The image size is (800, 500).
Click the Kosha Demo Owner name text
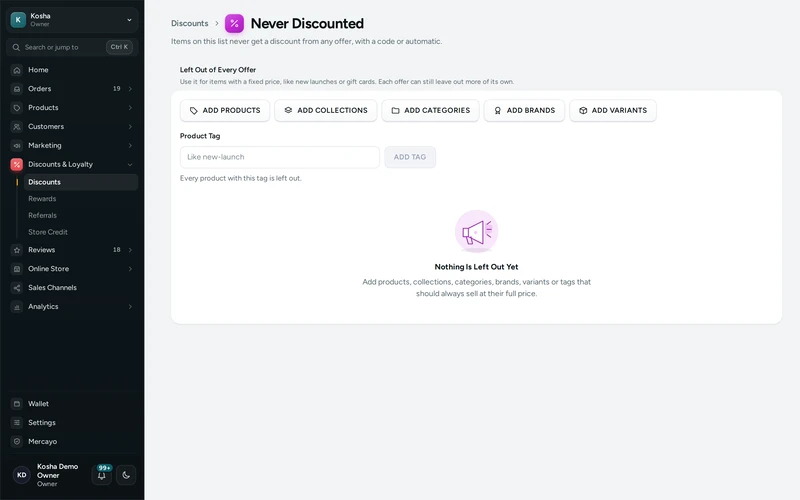click(x=57, y=471)
